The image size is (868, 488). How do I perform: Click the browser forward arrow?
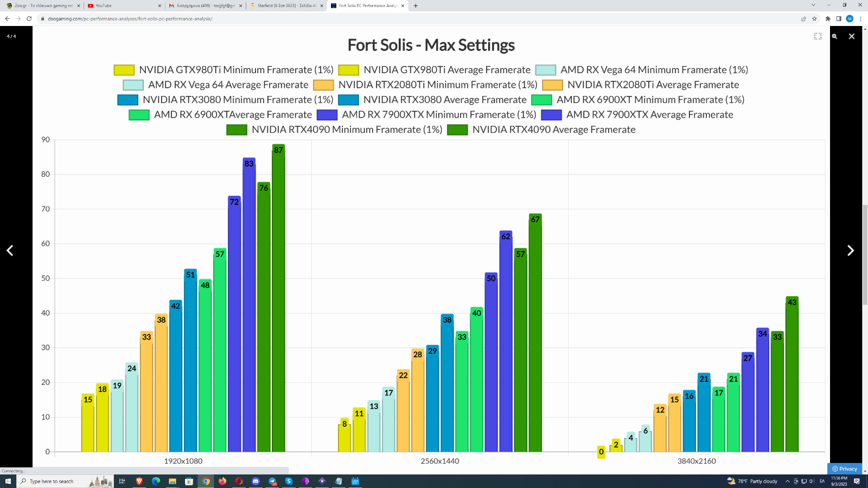(18, 18)
